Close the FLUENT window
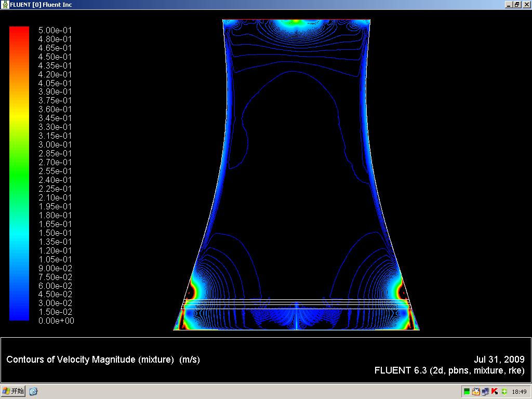532x399 pixels. (526, 5)
